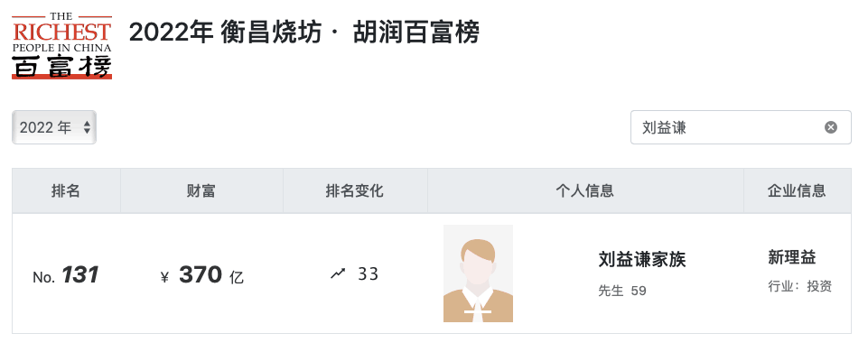The image size is (868, 352).
Task: Click the No. 131 ranking value
Action: [65, 275]
